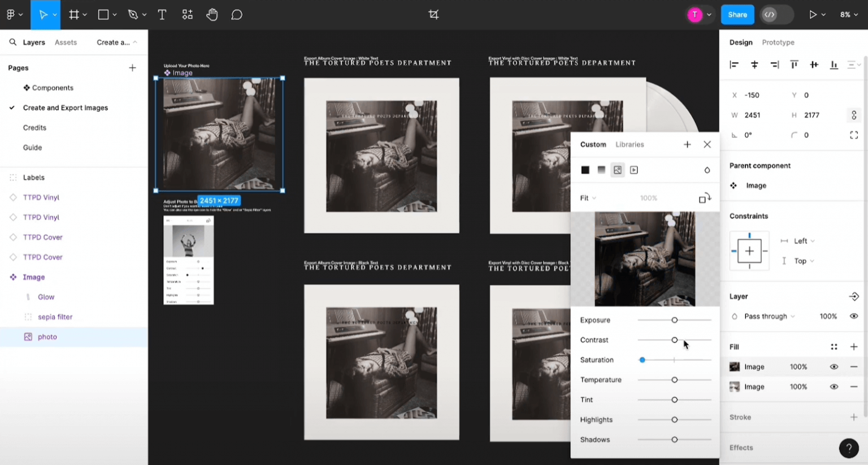The image size is (868, 465).
Task: Hide the second Image fill
Action: pos(834,387)
